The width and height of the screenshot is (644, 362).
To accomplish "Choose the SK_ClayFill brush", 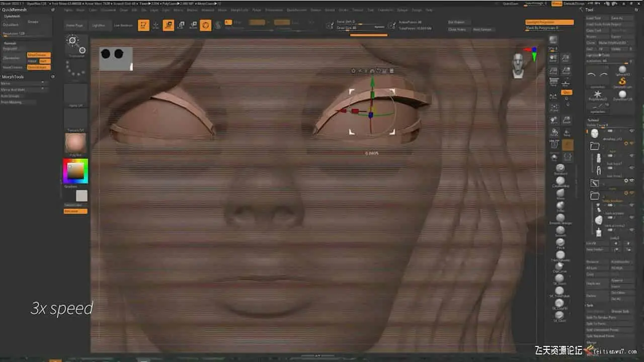I will (559, 302).
